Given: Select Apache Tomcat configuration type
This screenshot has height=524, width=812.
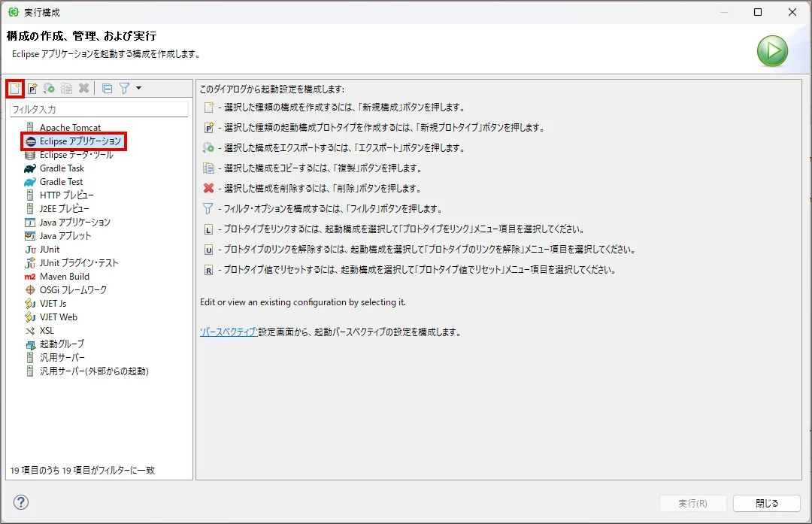Looking at the screenshot, I should (70, 128).
